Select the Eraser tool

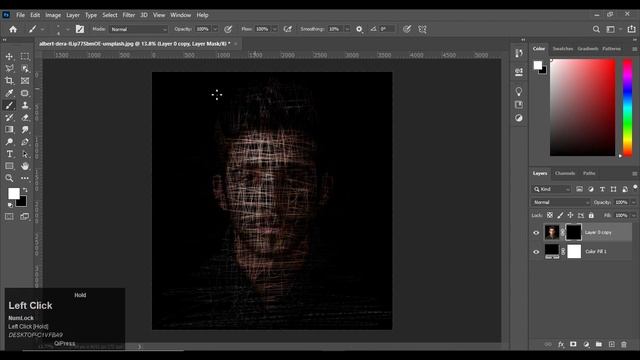(25, 118)
